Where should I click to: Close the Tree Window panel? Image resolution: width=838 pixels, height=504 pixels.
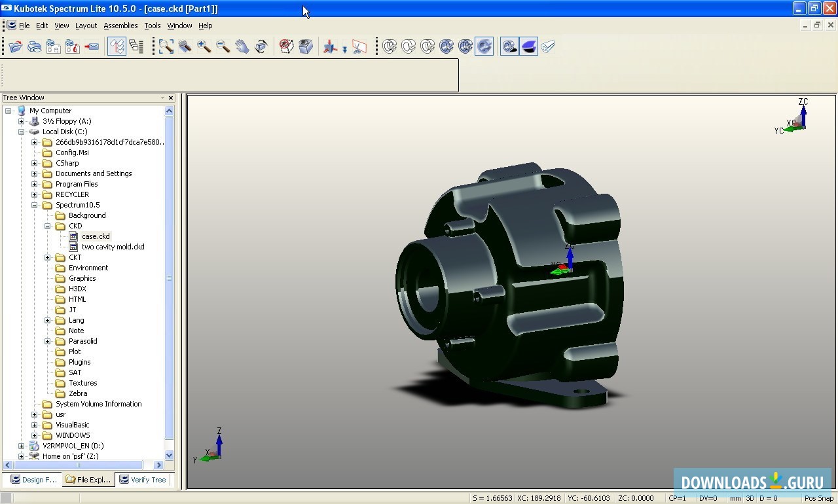click(171, 98)
